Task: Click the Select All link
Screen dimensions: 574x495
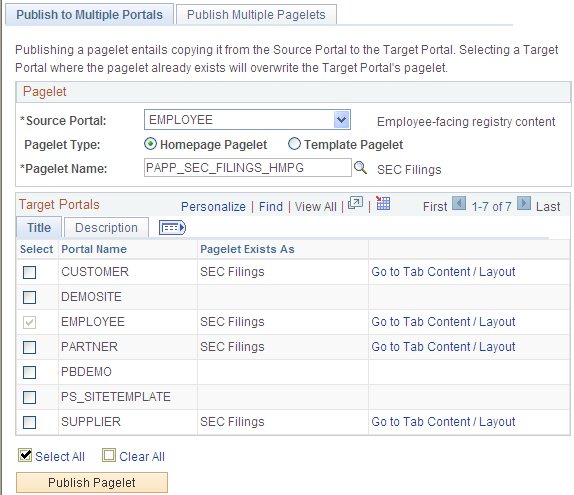Action: point(60,457)
